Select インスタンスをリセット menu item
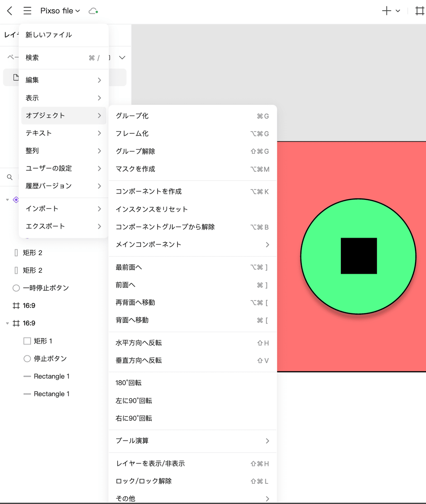This screenshot has width=426, height=504. coord(192,209)
